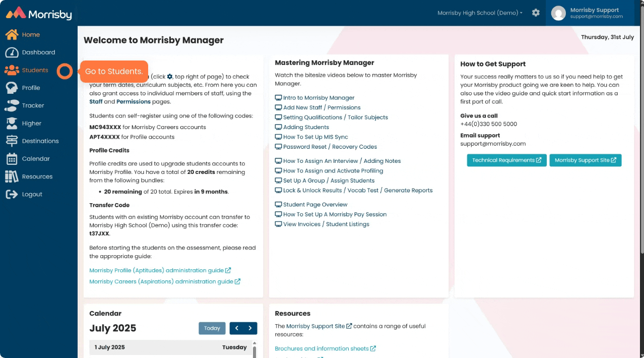The height and width of the screenshot is (358, 644).
Task: Open the Destinations signpost icon
Action: 12,141
